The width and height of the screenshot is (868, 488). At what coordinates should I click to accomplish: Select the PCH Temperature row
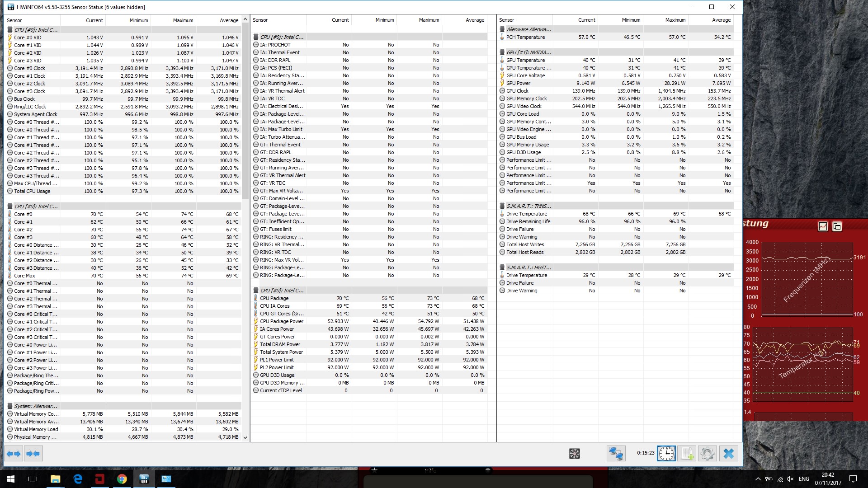[616, 37]
